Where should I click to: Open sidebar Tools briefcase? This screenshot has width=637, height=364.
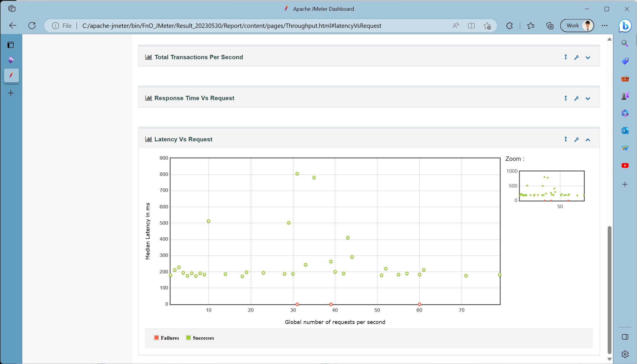pos(625,78)
